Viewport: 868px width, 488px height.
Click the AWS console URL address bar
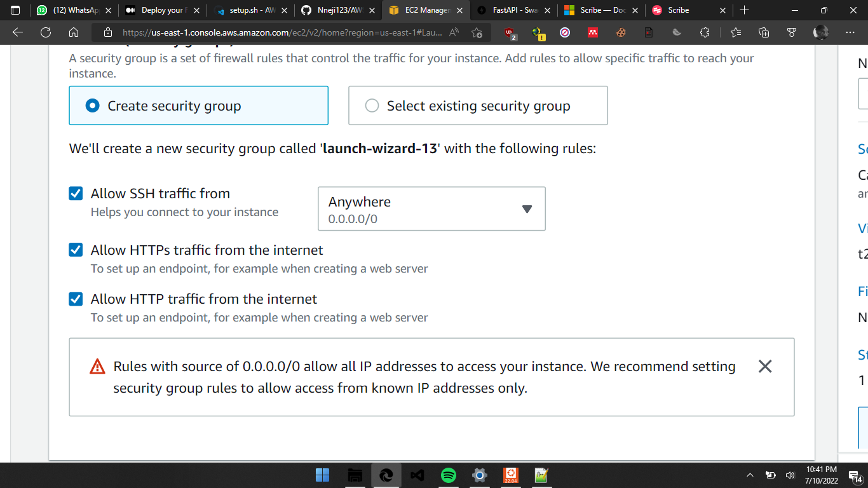(283, 32)
